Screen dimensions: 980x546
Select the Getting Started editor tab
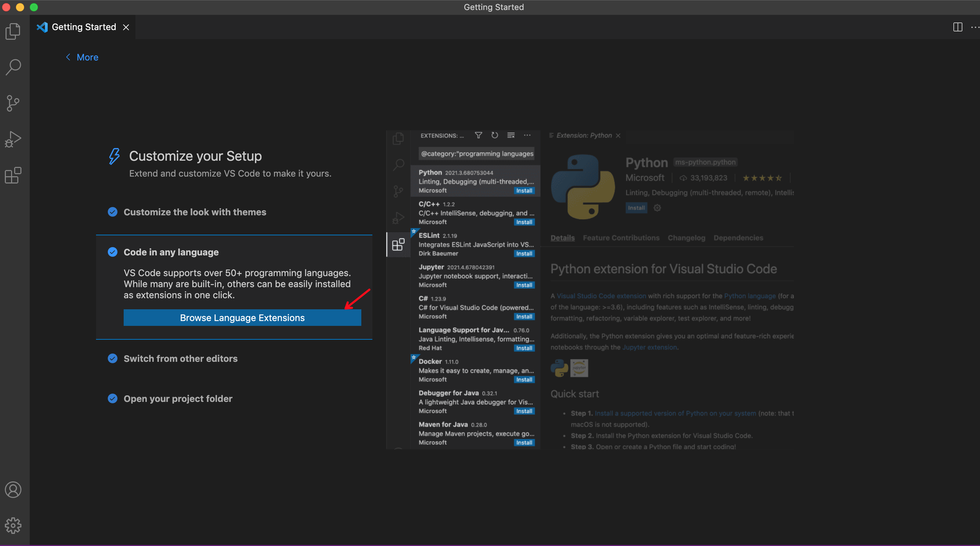click(83, 27)
